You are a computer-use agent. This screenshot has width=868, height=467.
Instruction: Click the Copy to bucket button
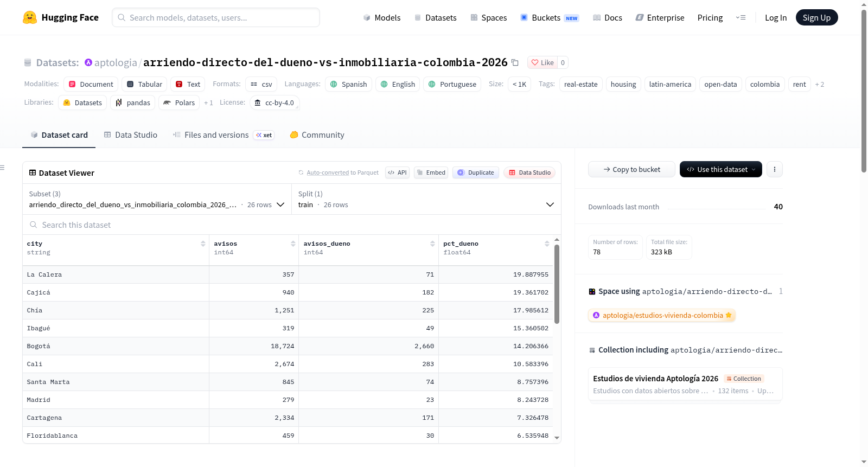pyautogui.click(x=631, y=169)
